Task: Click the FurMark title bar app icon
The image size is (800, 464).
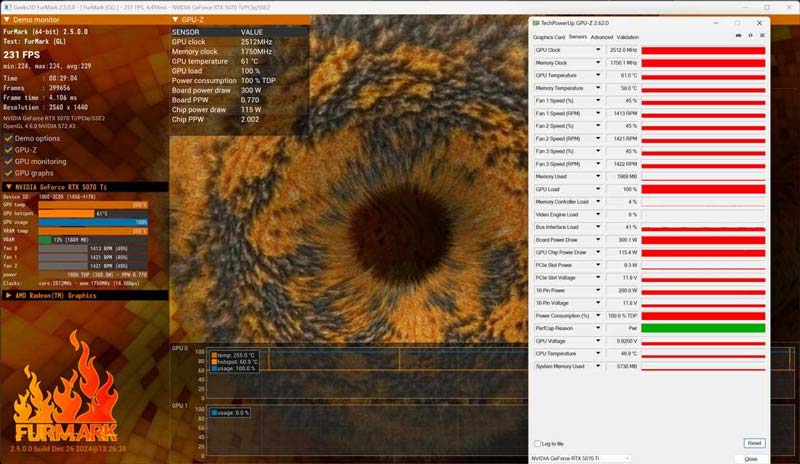Action: [x=7, y=7]
